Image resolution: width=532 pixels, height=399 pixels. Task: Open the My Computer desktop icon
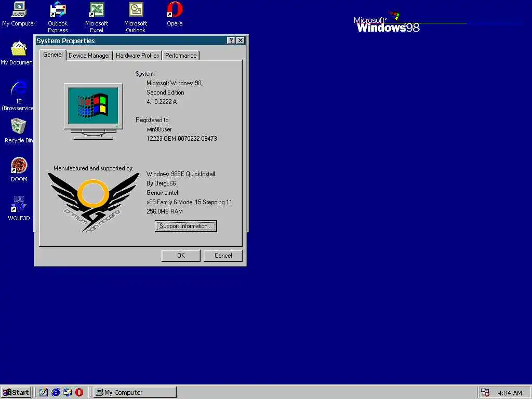(19, 14)
